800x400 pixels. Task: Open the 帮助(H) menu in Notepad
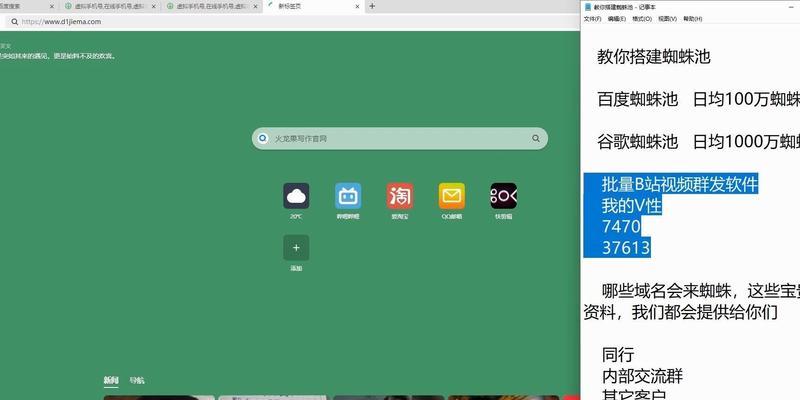coord(692,19)
